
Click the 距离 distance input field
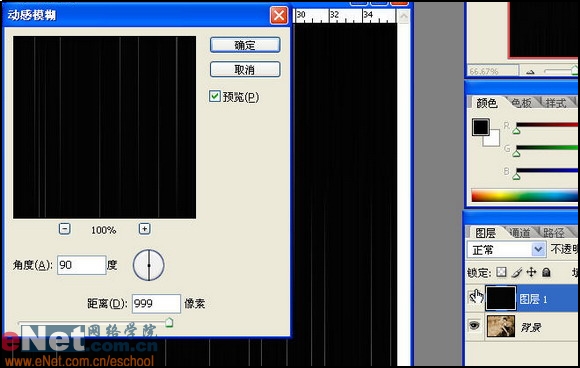pos(156,304)
